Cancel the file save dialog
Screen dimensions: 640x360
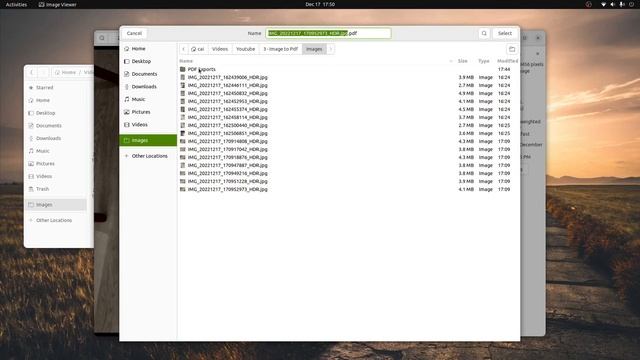pyautogui.click(x=134, y=33)
